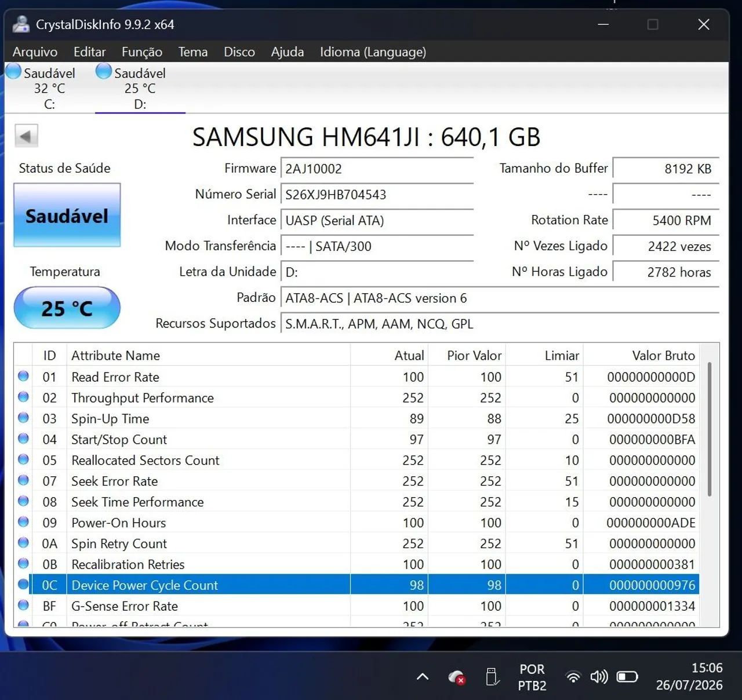Image resolution: width=742 pixels, height=700 pixels.
Task: Click the serial number field S26XJ9HB704543
Action: [377, 194]
